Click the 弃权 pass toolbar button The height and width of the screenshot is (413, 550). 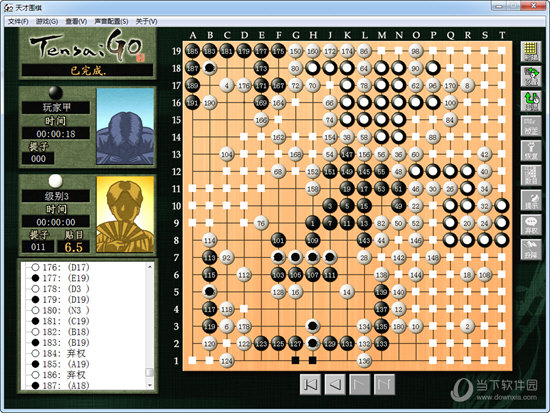[x=531, y=225]
